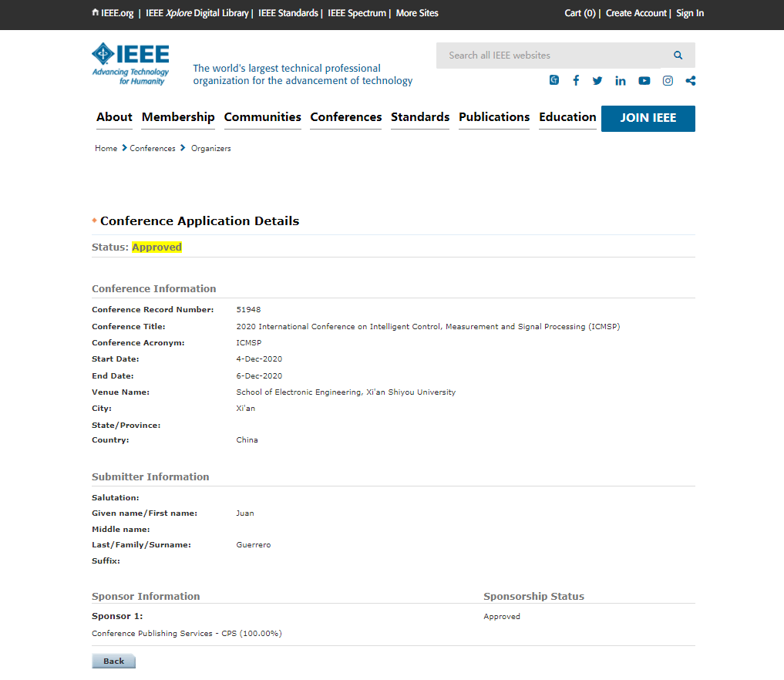Click the share icon
Image resolution: width=784 pixels, height=680 pixels.
[x=691, y=80]
